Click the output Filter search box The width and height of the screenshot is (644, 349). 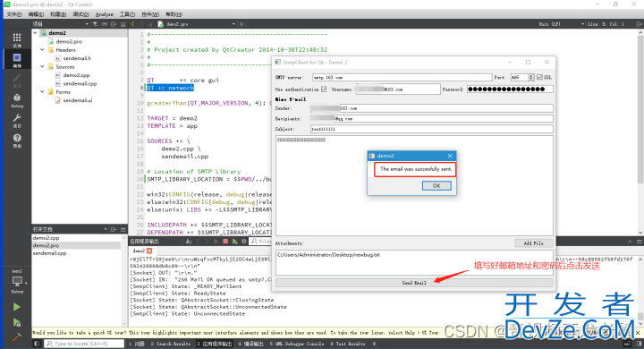[x=261, y=242]
